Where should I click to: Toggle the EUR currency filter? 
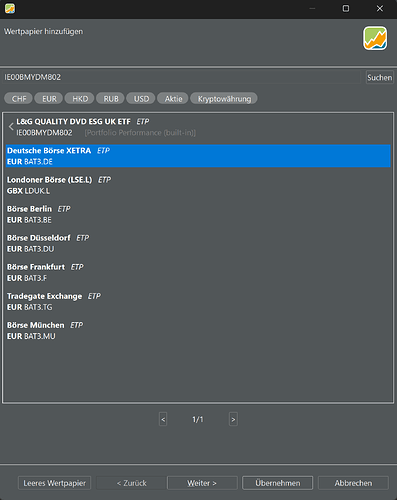(x=49, y=99)
